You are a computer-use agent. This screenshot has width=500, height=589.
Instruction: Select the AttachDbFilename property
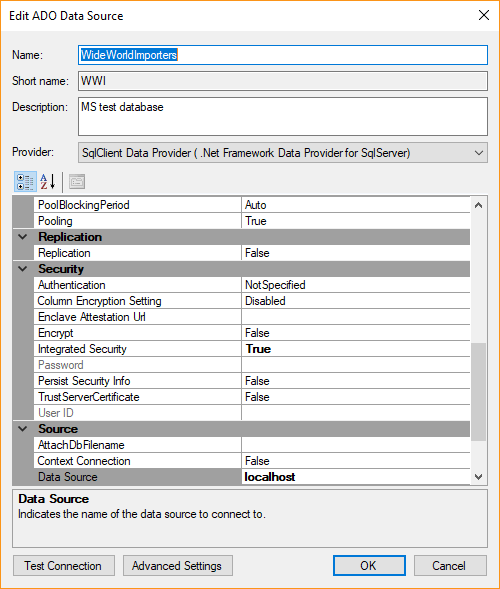pos(137,445)
